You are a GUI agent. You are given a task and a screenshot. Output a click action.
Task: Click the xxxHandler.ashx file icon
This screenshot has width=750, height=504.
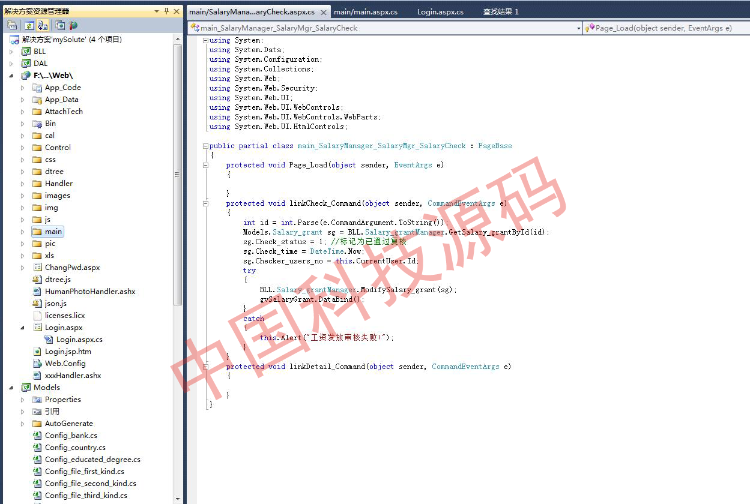click(x=37, y=375)
